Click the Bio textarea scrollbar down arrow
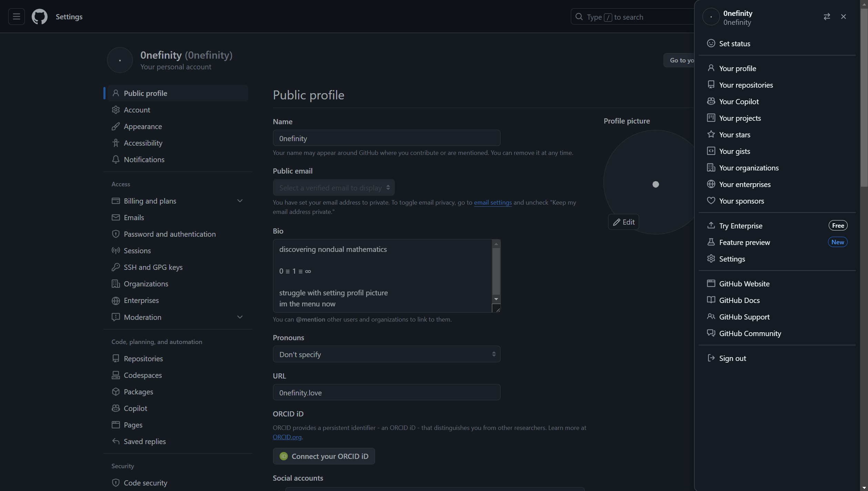 click(496, 299)
